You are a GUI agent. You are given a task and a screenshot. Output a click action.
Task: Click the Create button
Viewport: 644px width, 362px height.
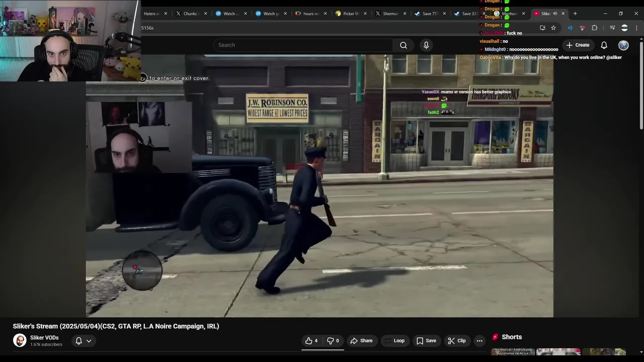[578, 45]
